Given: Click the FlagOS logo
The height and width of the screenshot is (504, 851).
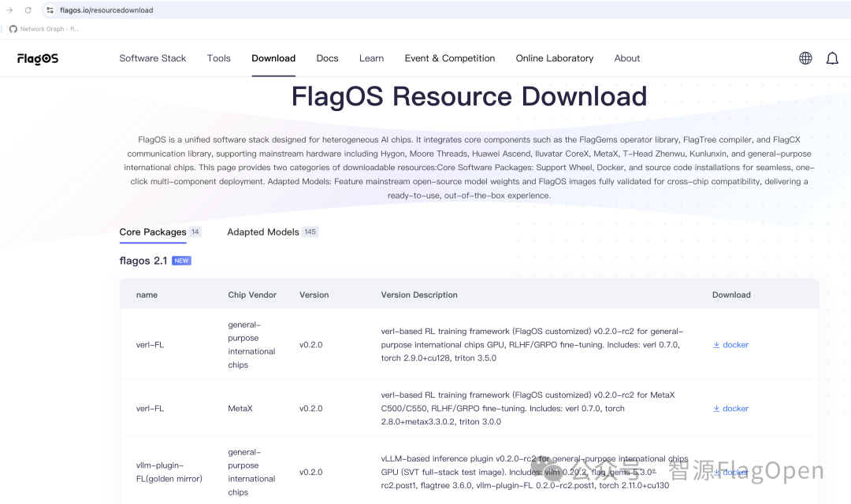Looking at the screenshot, I should pos(38,58).
